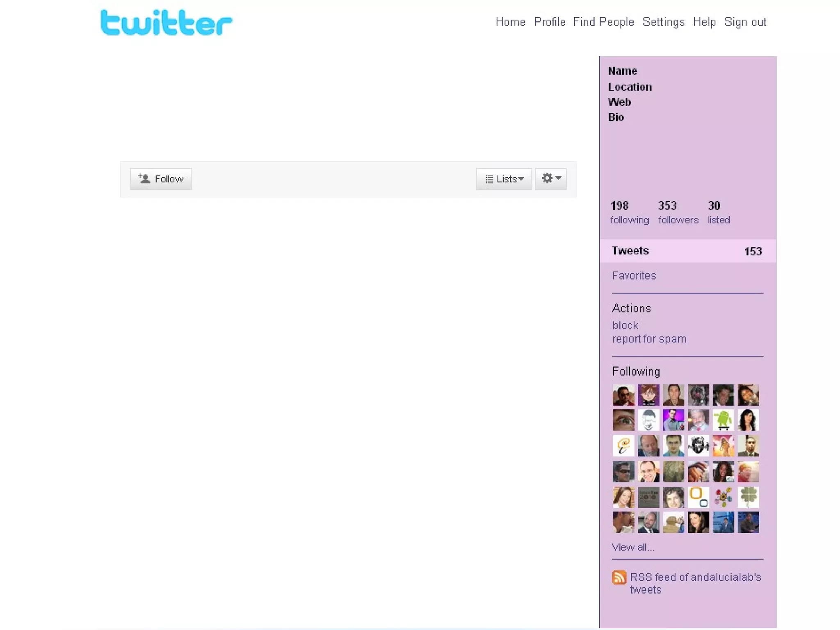840x630 pixels.
Task: Open Find People page
Action: tap(603, 22)
